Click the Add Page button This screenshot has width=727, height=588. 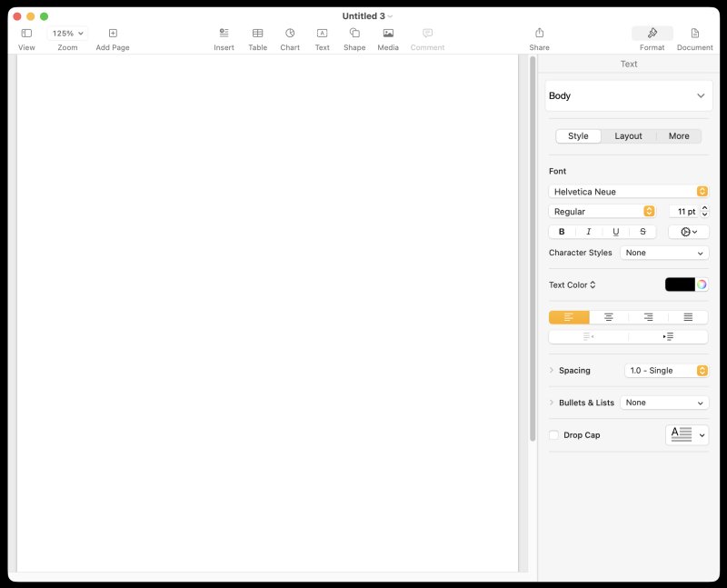coord(112,34)
